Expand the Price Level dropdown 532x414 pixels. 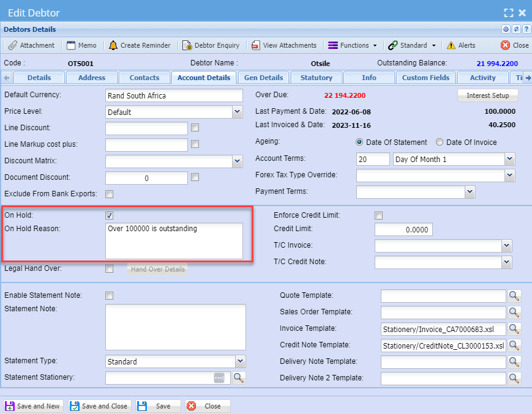click(237, 112)
